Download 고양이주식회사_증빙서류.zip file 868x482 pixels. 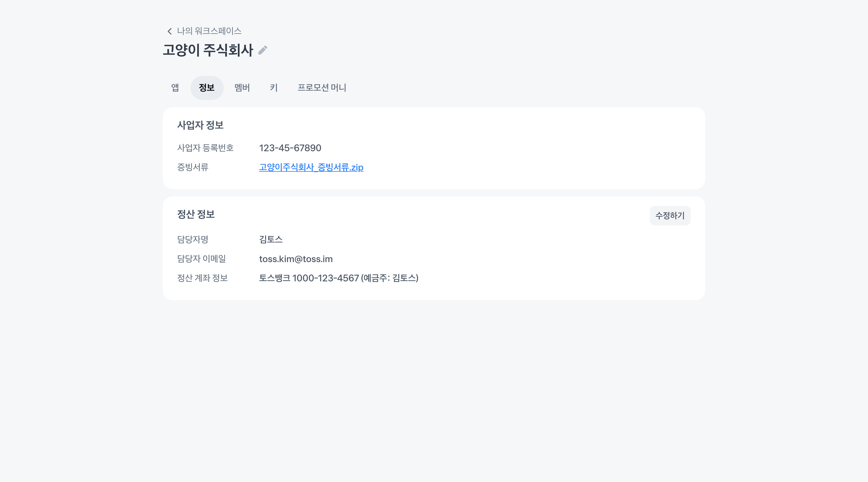311,167
